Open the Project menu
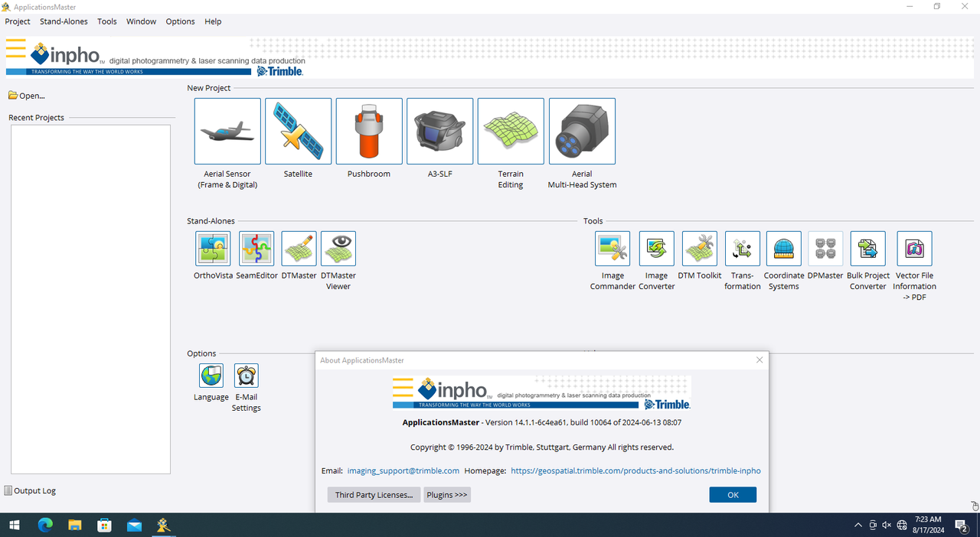The width and height of the screenshot is (980, 537). (18, 21)
